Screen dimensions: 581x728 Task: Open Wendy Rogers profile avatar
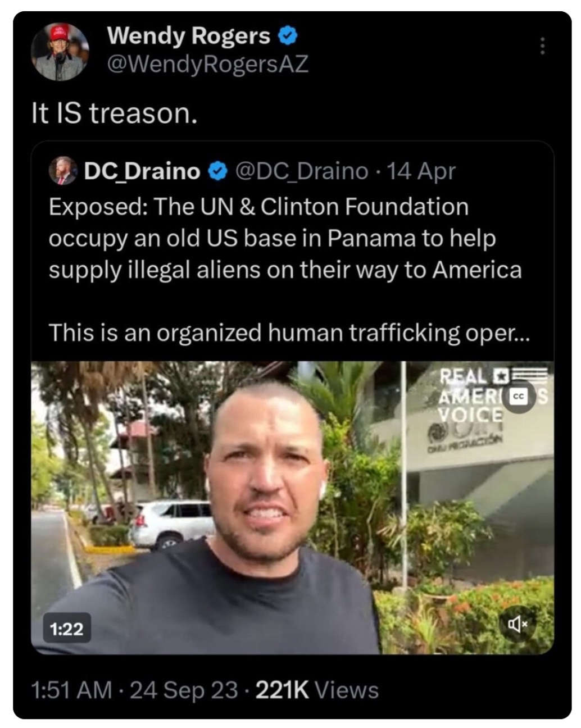click(60, 52)
